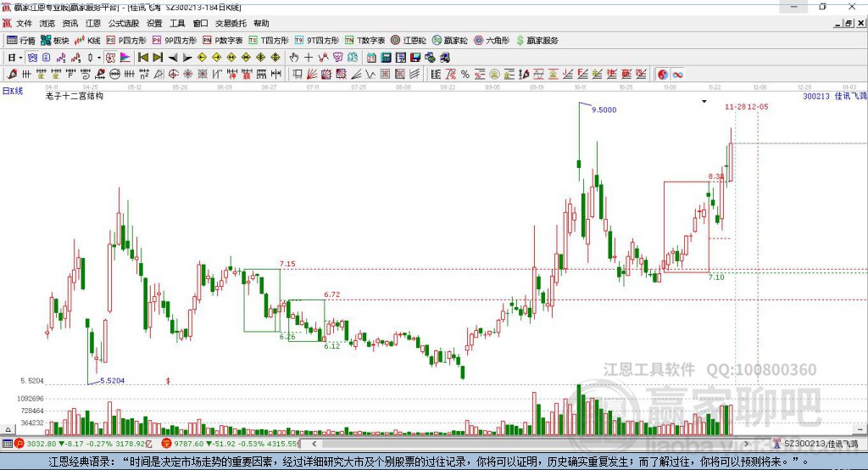This screenshot has height=470, width=868.
Task: Launch the 赢家轮 wheel tool
Action: pos(450,41)
